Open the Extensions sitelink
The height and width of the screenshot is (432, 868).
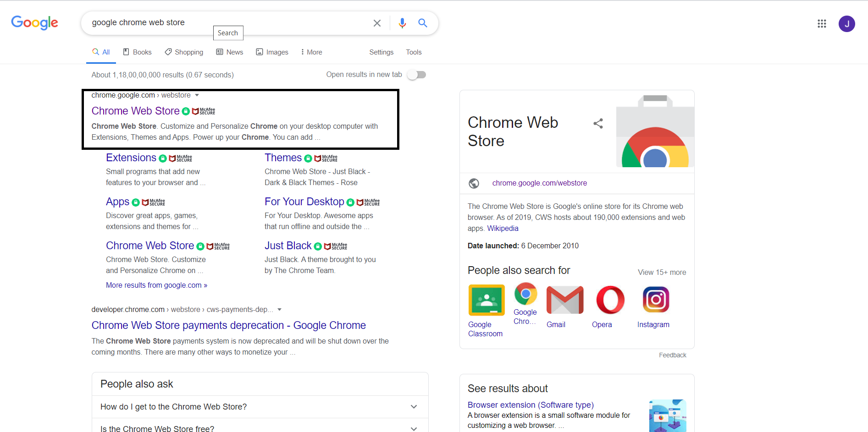click(x=131, y=158)
